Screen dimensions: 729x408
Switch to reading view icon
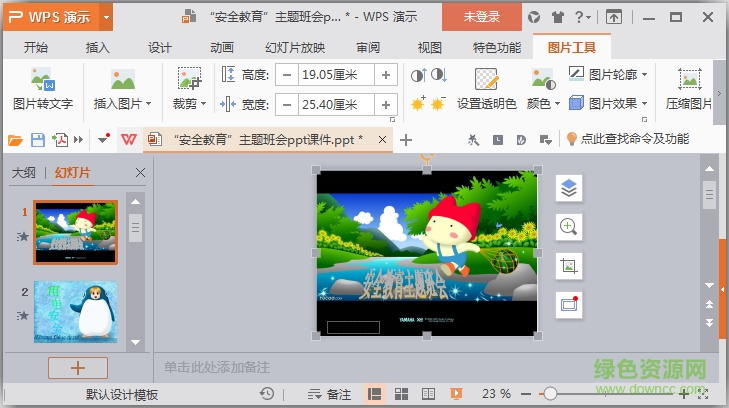tap(428, 394)
